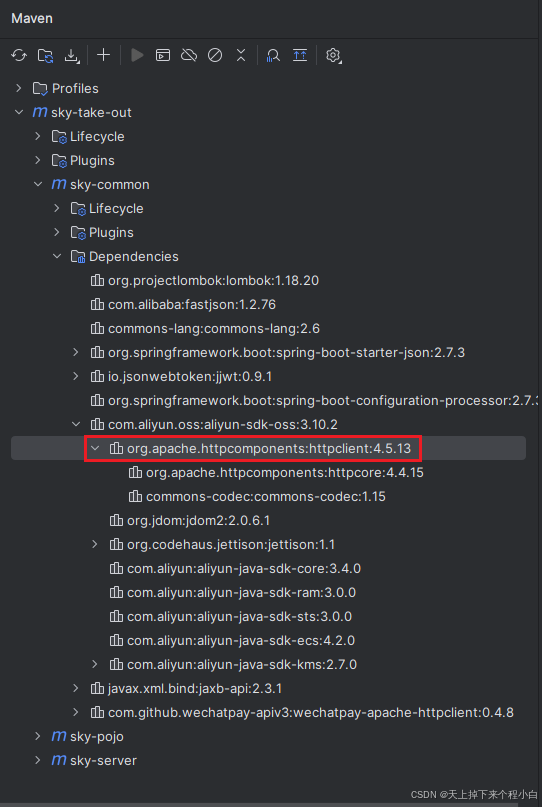Click the Reload All Maven Projects icon
542x807 pixels.
tap(19, 55)
